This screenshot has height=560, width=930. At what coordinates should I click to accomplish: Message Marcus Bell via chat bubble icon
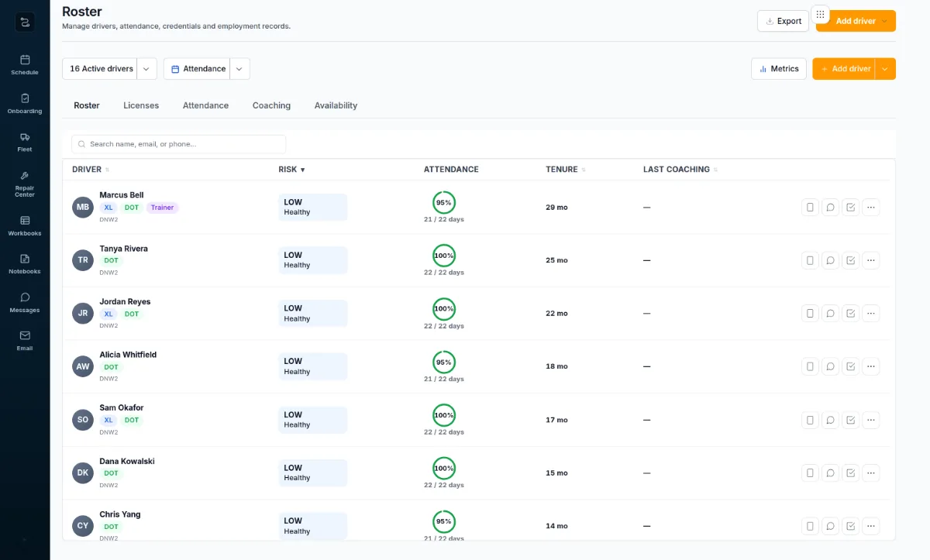(830, 207)
